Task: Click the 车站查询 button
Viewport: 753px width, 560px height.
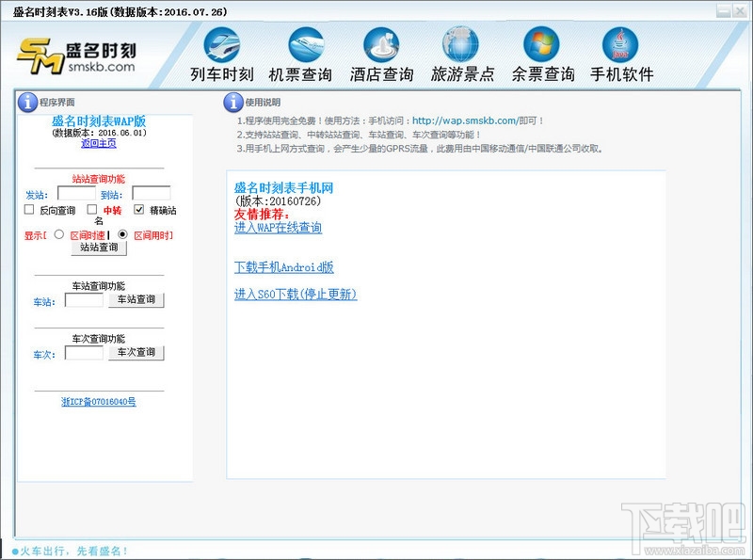Action: click(x=136, y=300)
